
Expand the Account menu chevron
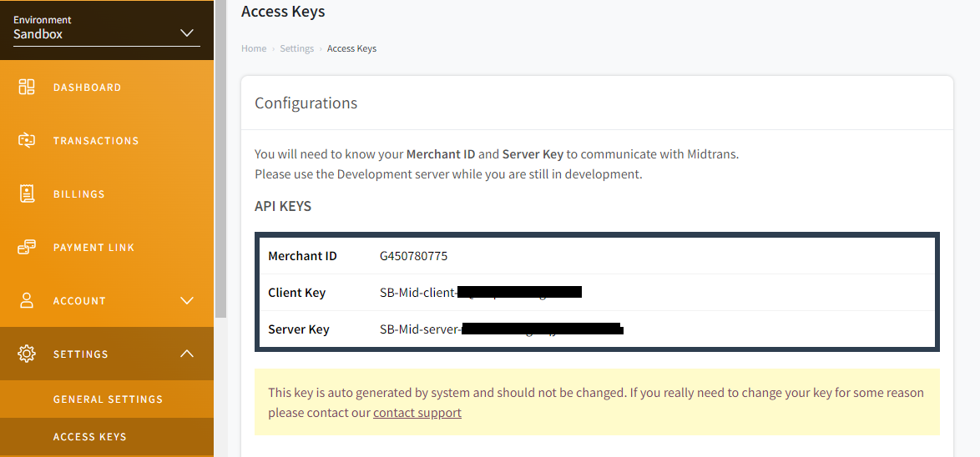coord(187,300)
